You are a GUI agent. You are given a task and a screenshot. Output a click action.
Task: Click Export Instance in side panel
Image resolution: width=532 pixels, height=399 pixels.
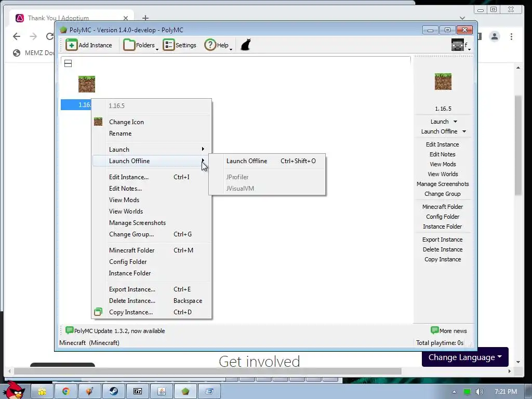443,239
